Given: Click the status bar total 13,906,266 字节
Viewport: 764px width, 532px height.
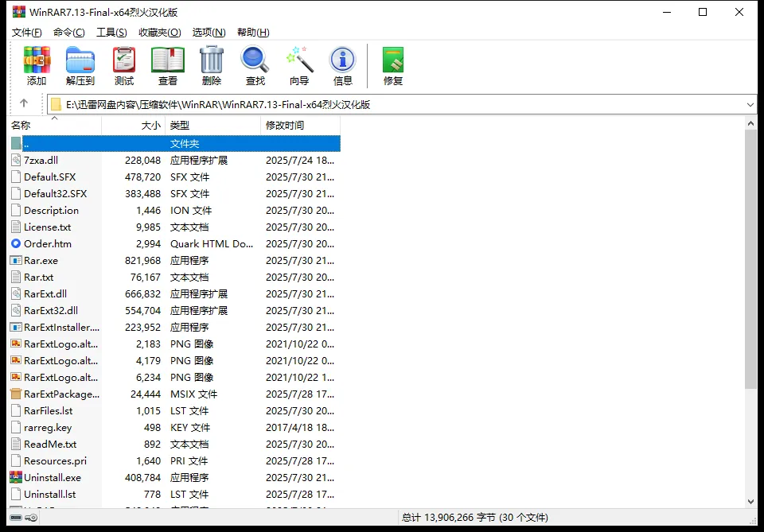Looking at the screenshot, I should (x=474, y=518).
